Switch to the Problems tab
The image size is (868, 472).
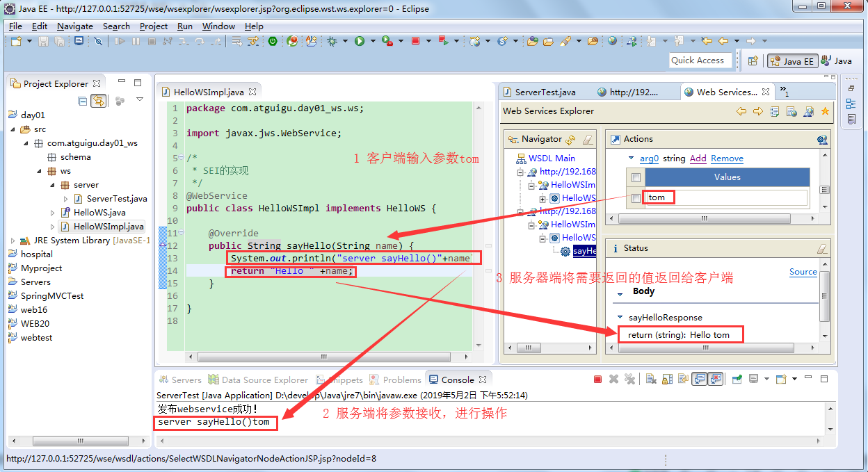(396, 380)
